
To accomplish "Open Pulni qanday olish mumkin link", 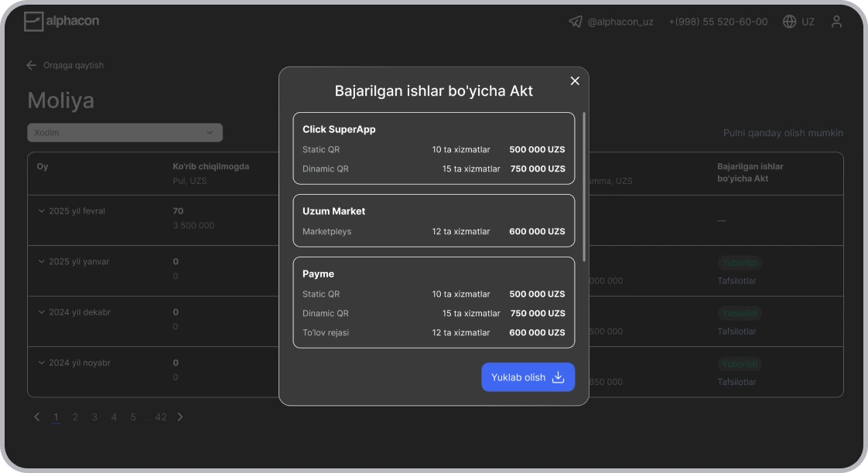I will [x=784, y=133].
